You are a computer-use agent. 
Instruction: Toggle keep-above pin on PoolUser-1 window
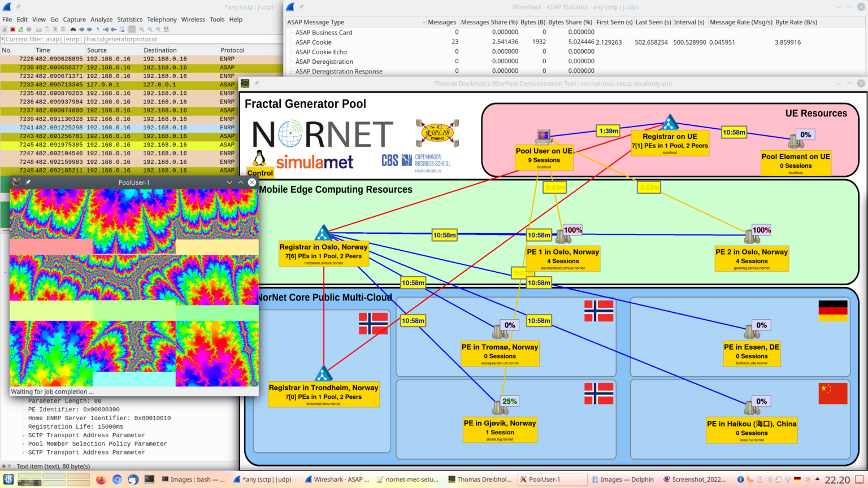[x=28, y=182]
